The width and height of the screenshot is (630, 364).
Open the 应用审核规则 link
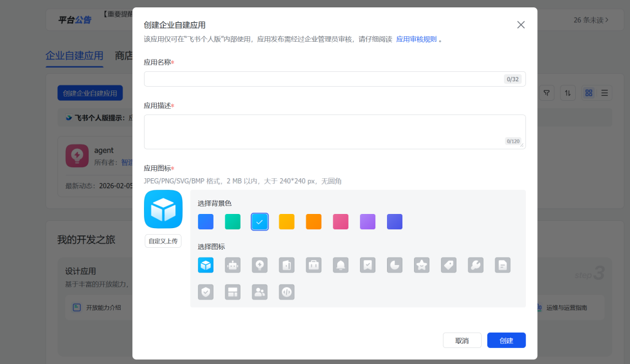click(416, 39)
